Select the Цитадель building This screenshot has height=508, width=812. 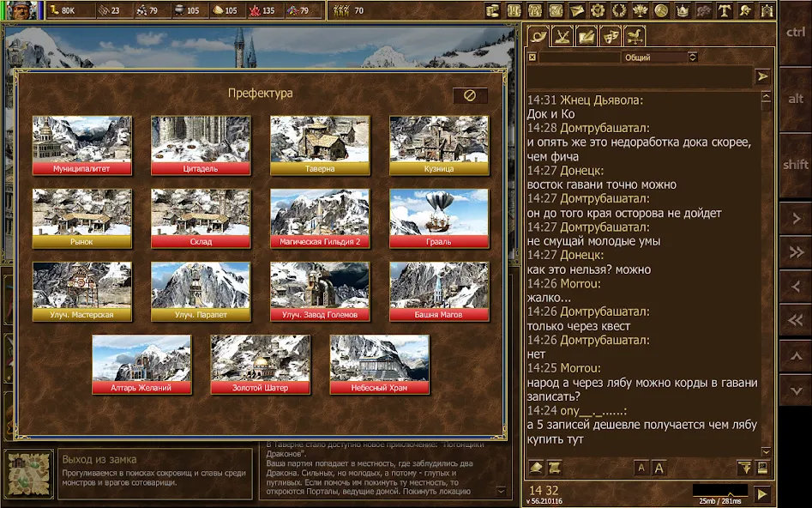[x=201, y=146]
